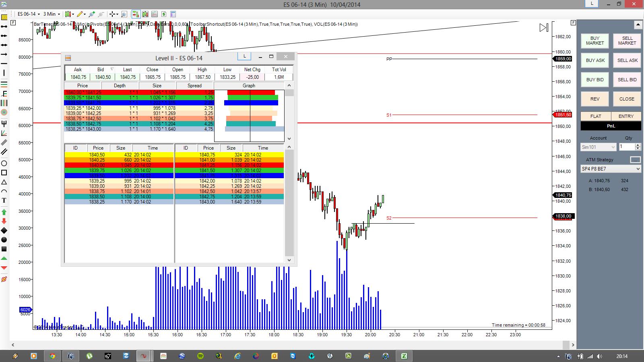Click the Depth column header

[x=120, y=86]
